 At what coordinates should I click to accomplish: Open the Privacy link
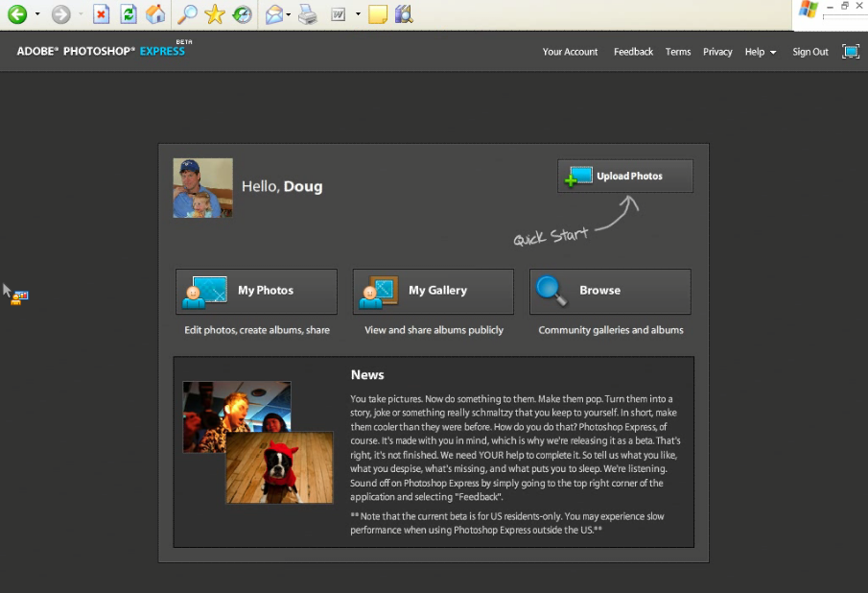(x=717, y=52)
